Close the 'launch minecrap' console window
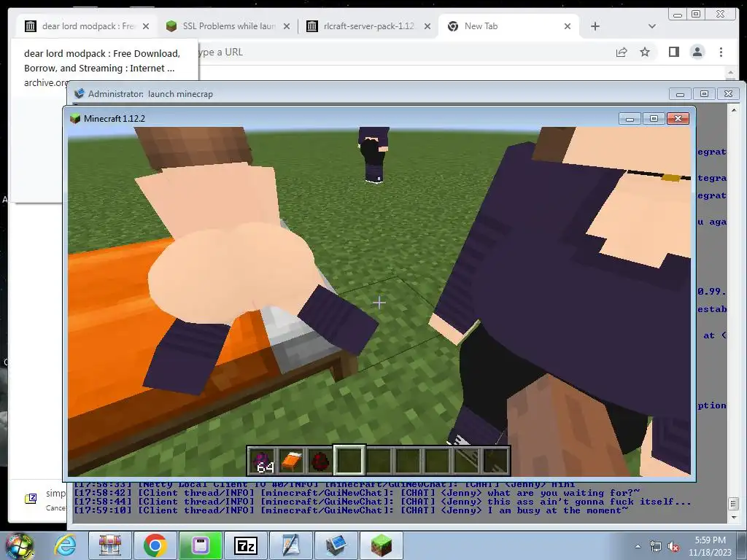Image resolution: width=747 pixels, height=560 pixels. pos(729,94)
